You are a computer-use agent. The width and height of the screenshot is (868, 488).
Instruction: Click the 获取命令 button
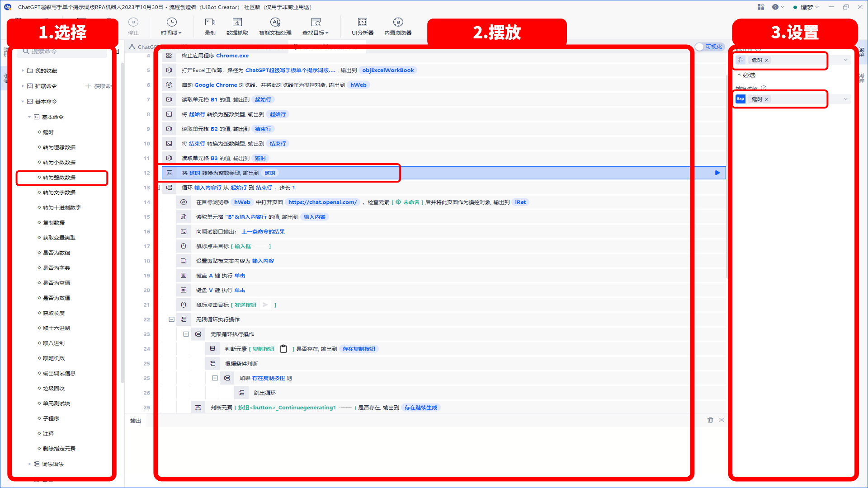[98, 86]
